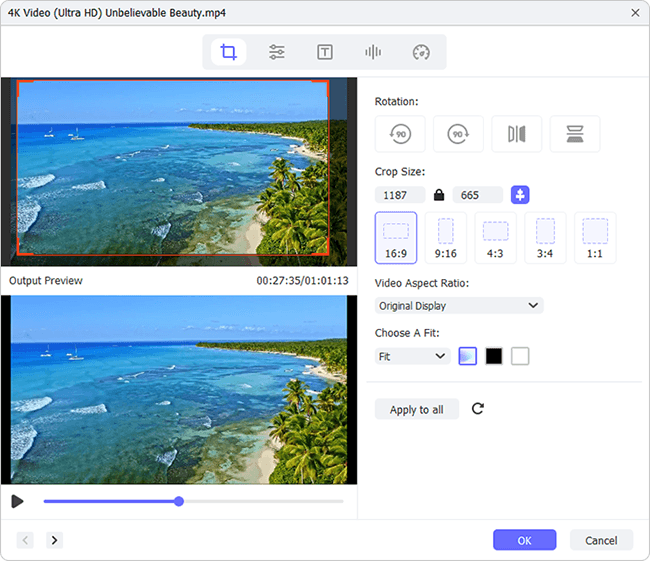The image size is (650, 561).
Task: Expand the Video Aspect Ratio dropdown
Action: (459, 306)
